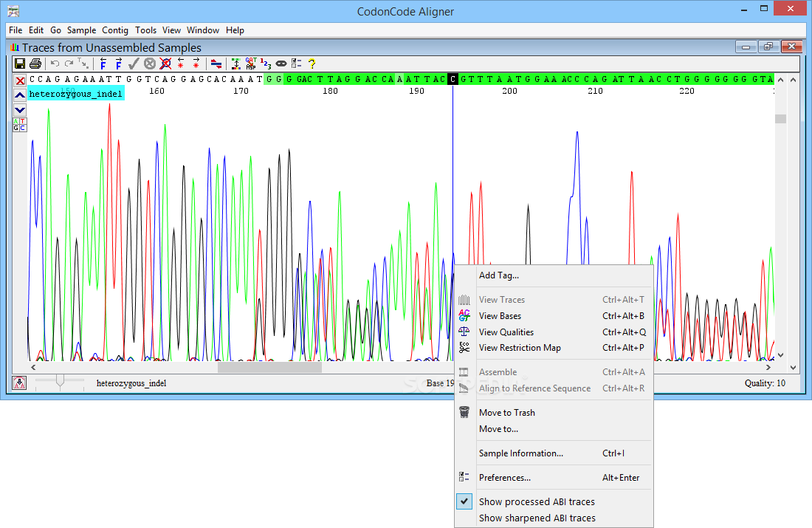The height and width of the screenshot is (528, 812).
Task: Click the horizontal scrollbar thumb under traces
Action: [x=269, y=367]
